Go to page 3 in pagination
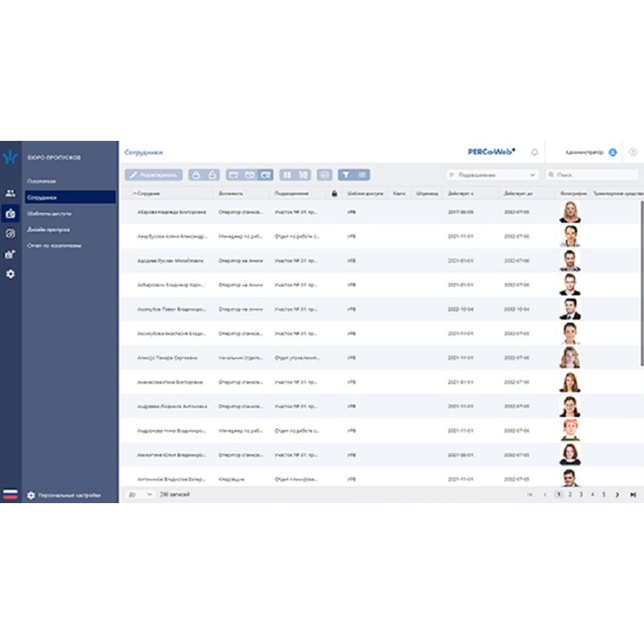The height and width of the screenshot is (644, 644). point(580,494)
